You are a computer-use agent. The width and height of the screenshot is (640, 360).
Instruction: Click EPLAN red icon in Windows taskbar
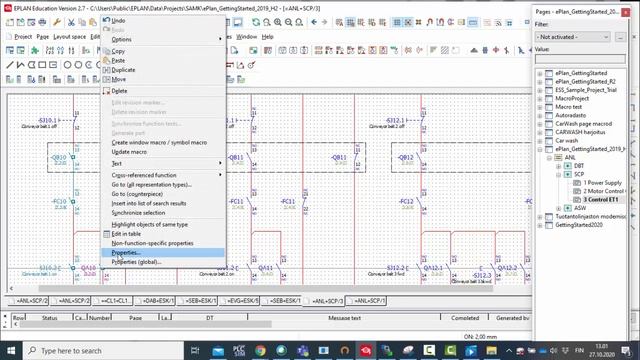pos(366,351)
